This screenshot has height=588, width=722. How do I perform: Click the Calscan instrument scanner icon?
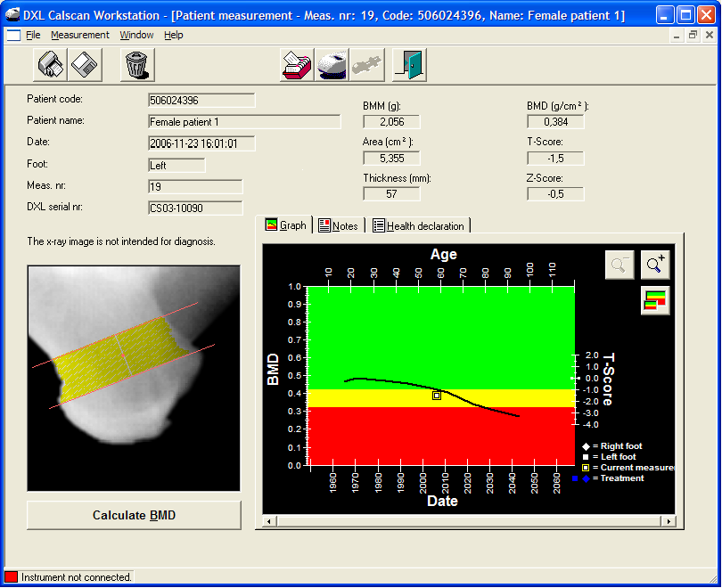pyautogui.click(x=332, y=65)
